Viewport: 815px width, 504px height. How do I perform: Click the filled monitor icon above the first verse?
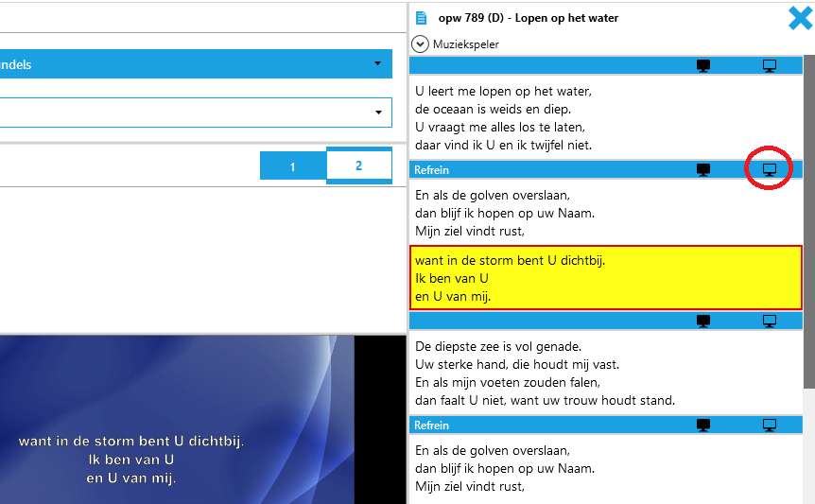click(x=703, y=65)
